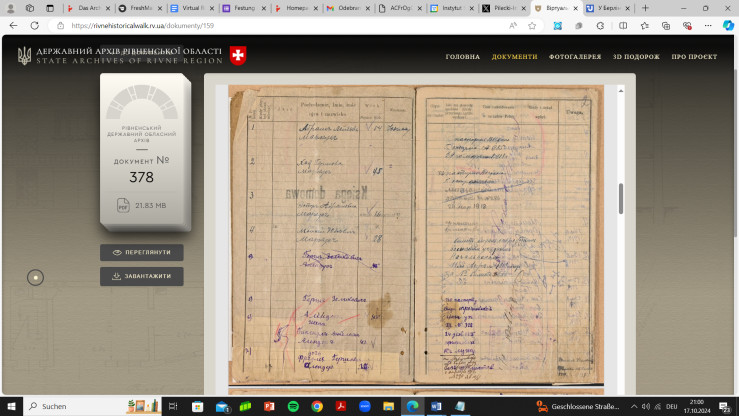Open Spotify from the Windows taskbar
The image size is (739, 416).
(291, 406)
